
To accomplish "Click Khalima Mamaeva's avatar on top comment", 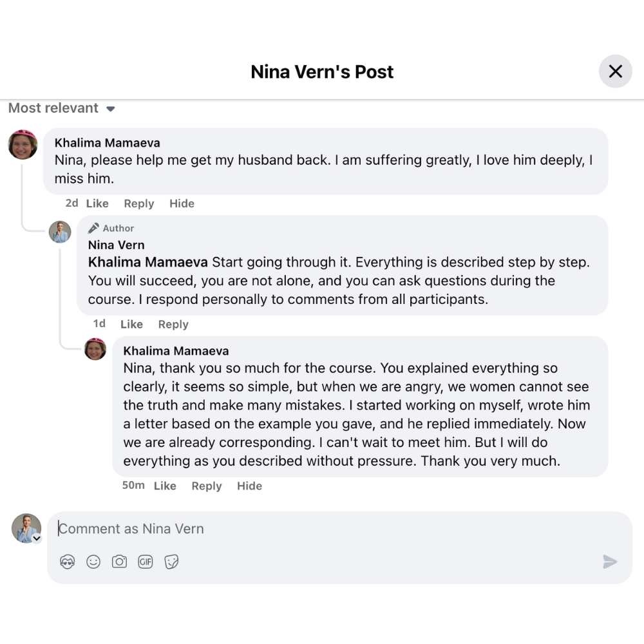I will pyautogui.click(x=23, y=144).
